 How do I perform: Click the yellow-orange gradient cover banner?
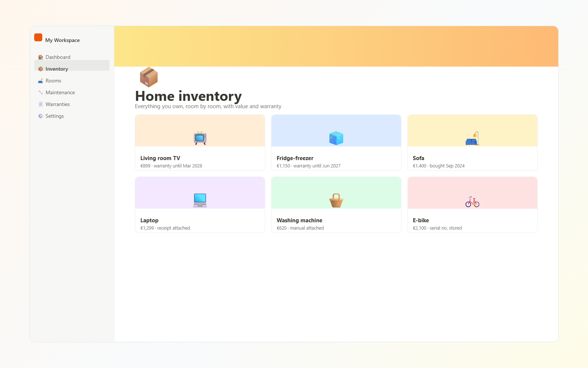coord(336,46)
